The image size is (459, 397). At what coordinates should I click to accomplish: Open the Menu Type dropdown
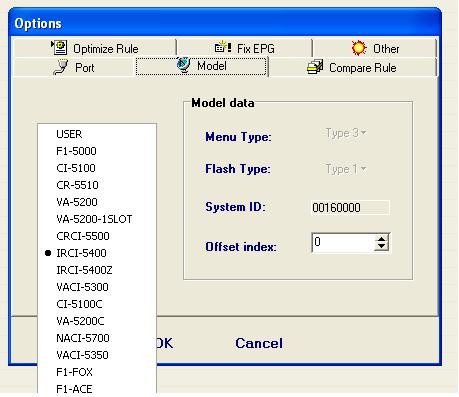[x=346, y=133]
